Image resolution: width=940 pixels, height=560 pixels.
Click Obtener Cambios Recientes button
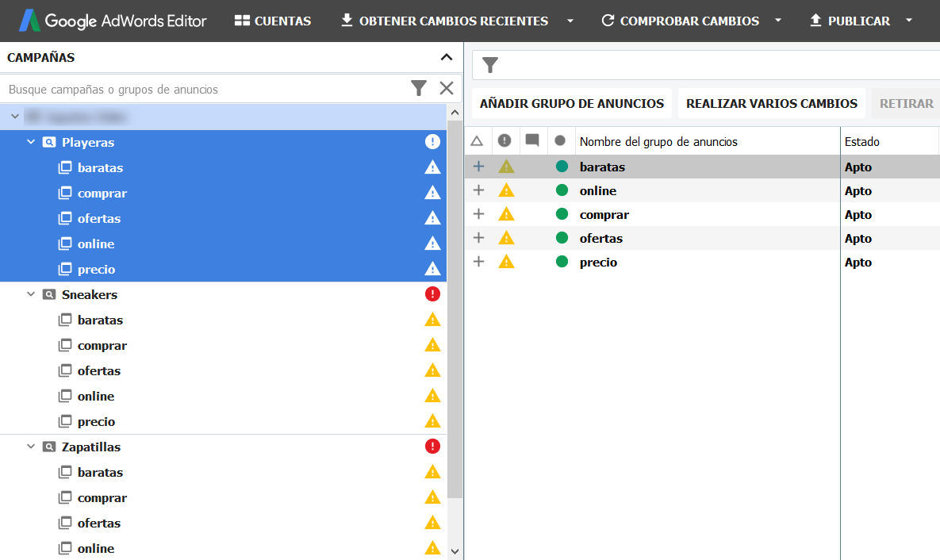(444, 21)
